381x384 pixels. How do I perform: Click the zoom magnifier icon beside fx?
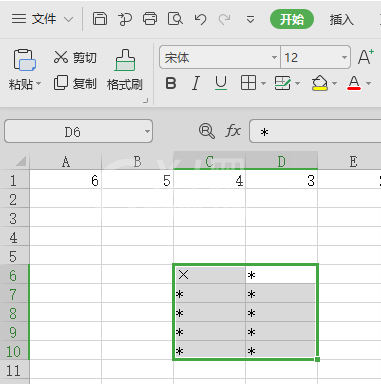(x=207, y=131)
